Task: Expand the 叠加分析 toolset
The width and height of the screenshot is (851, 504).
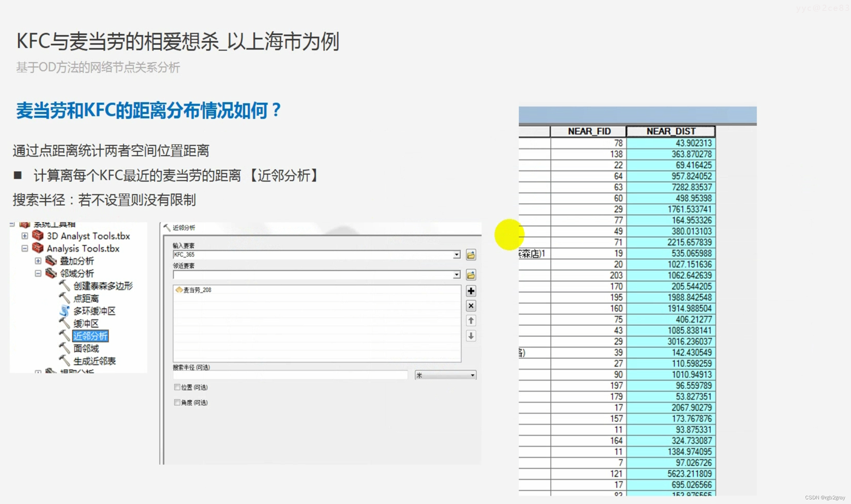Action: click(x=38, y=261)
